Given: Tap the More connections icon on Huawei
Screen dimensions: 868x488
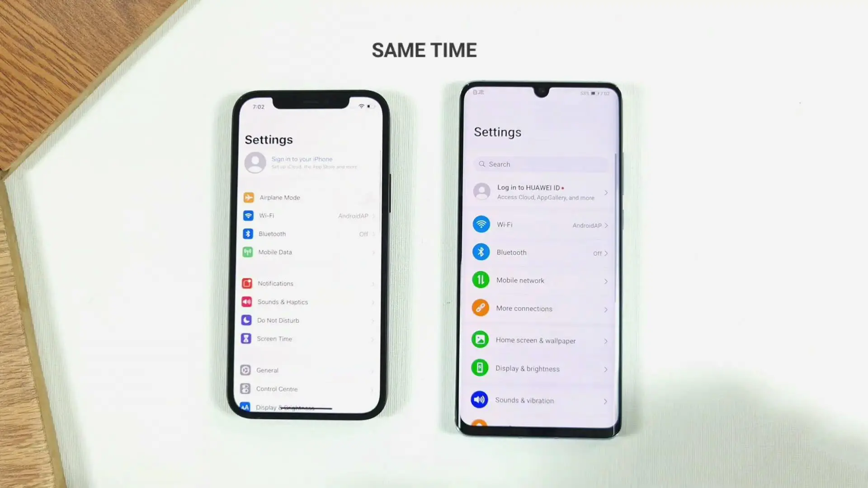Looking at the screenshot, I should [480, 308].
